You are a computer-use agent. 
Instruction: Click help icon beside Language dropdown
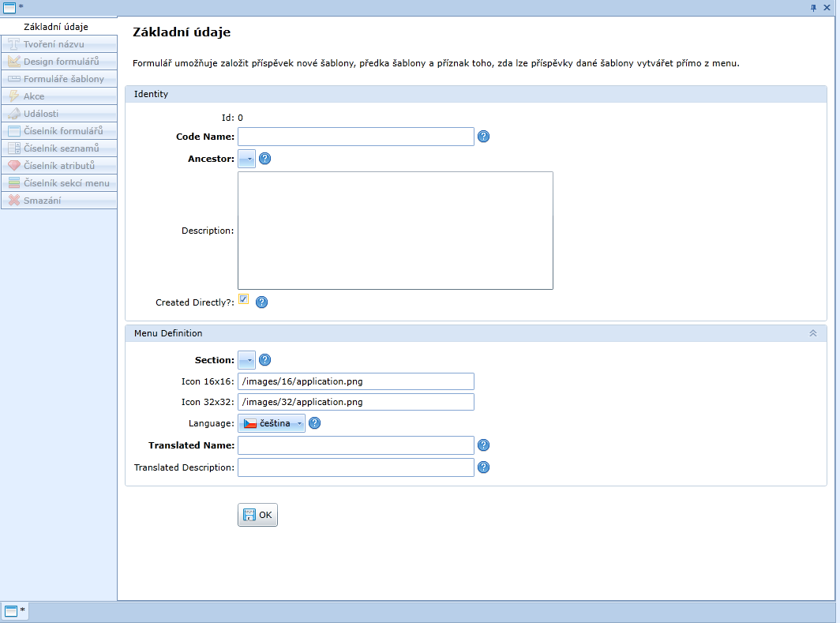pos(314,423)
